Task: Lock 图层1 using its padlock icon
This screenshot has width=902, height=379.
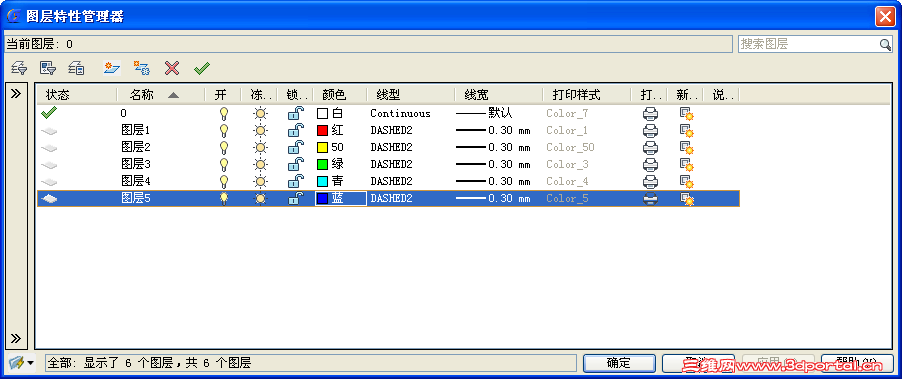Action: point(296,131)
